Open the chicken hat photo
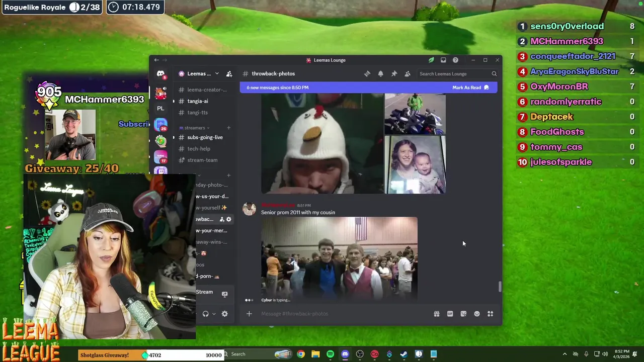644x362 pixels. [322, 144]
